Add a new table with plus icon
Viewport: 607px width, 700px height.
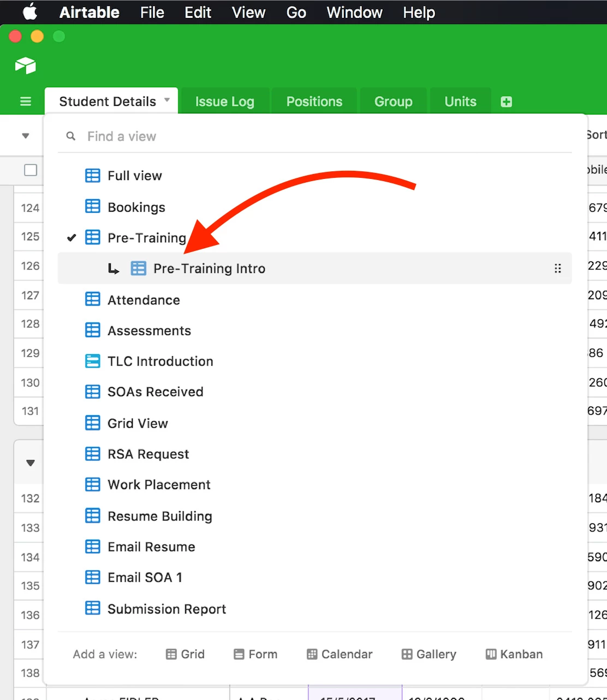[x=507, y=102]
